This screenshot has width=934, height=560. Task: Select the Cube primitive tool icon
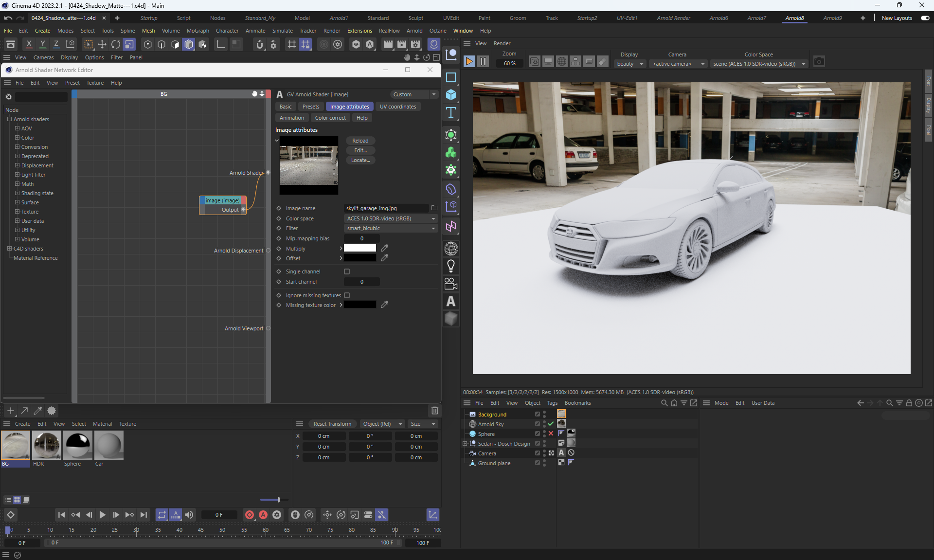[x=451, y=95]
